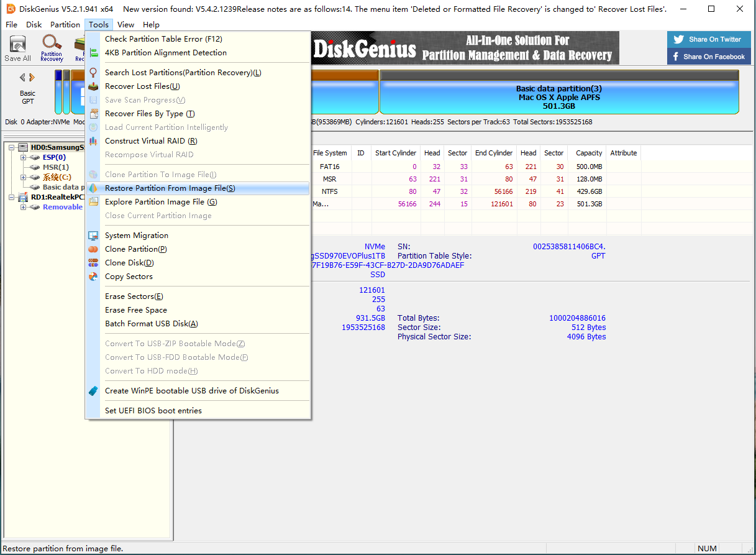Viewport: 756px width, 555px height.
Task: Click the DiskGenius title bar app icon
Action: coord(11,9)
